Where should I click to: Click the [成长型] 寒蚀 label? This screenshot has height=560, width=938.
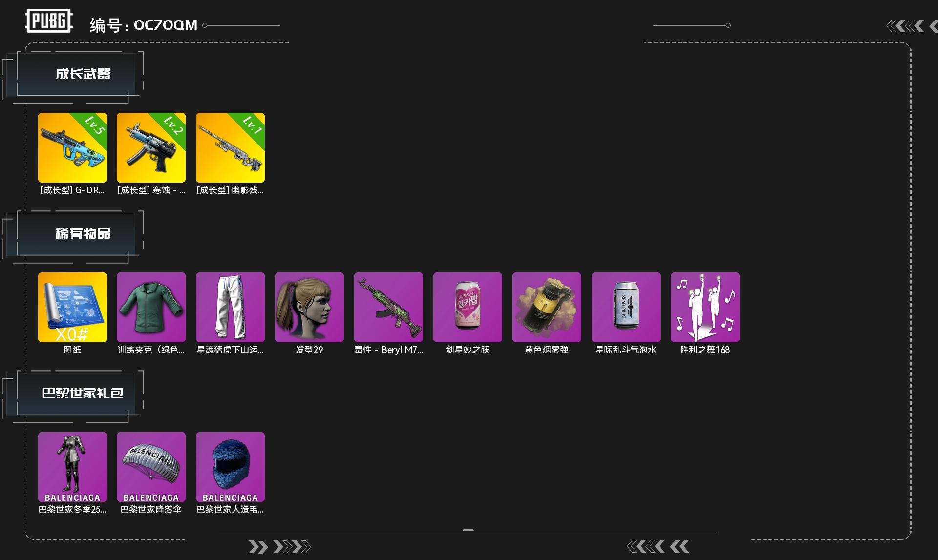tap(151, 190)
